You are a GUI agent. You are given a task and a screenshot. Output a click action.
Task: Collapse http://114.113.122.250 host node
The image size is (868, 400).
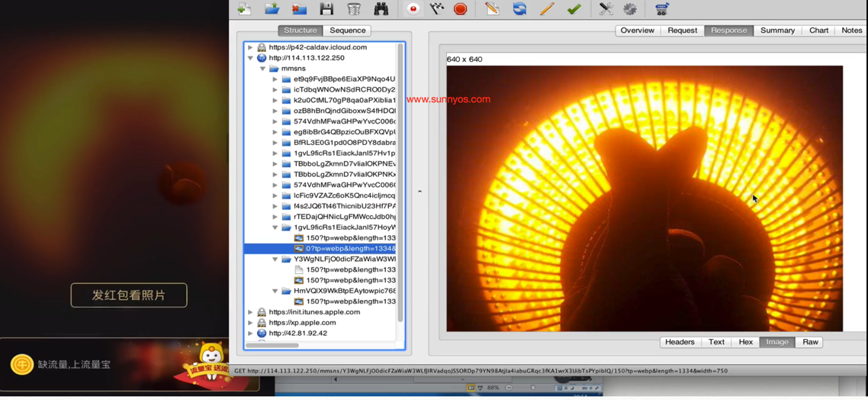pyautogui.click(x=250, y=58)
